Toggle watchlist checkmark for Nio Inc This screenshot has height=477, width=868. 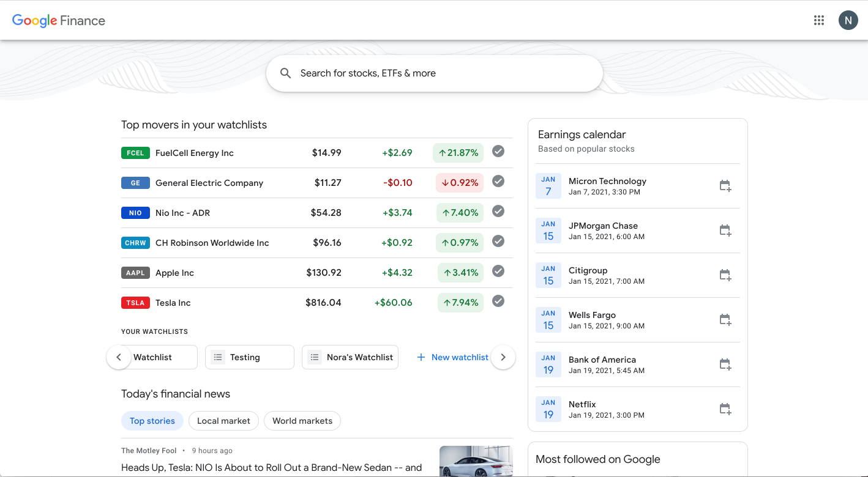pos(498,211)
